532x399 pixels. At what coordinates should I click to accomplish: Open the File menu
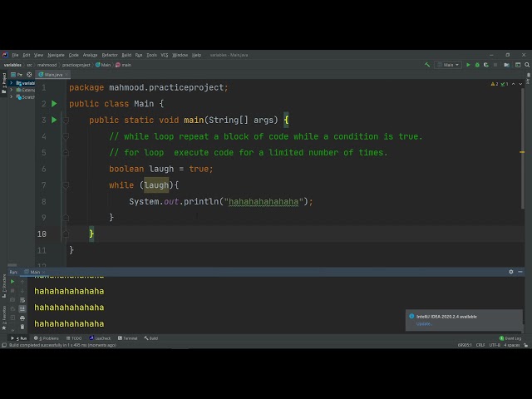point(15,55)
